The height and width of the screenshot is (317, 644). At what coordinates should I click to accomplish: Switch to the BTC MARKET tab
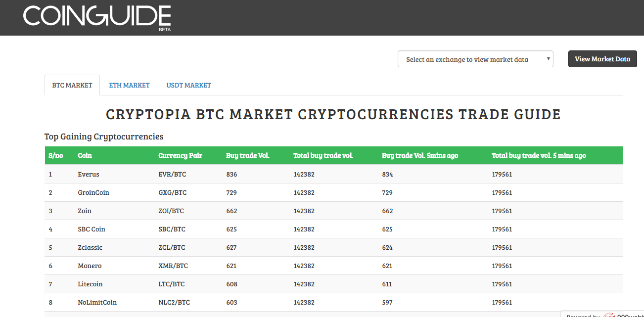pos(72,85)
